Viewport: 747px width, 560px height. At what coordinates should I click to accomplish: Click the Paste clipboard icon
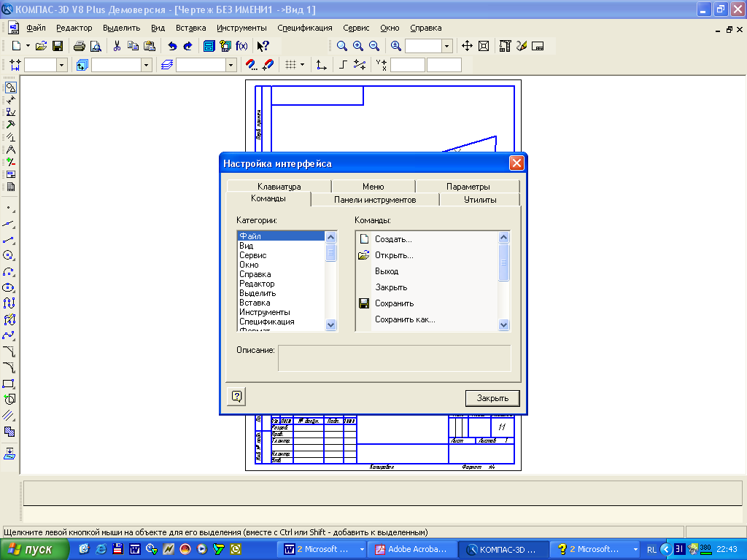pos(150,46)
